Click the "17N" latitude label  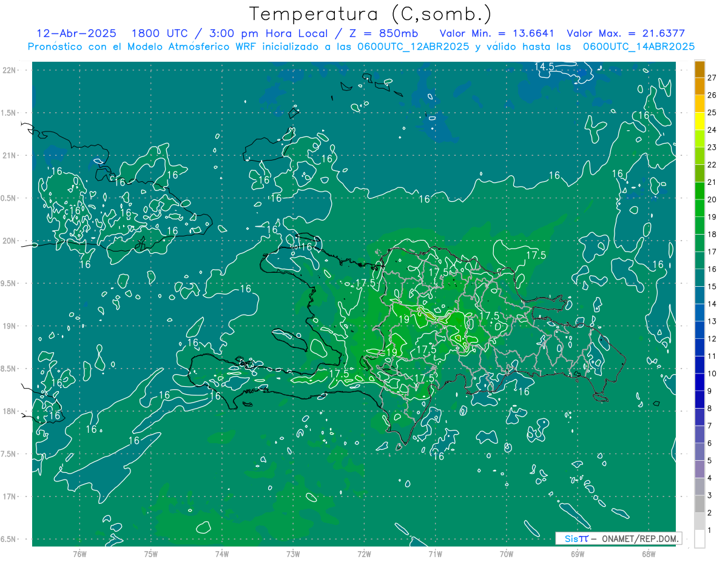(10, 497)
